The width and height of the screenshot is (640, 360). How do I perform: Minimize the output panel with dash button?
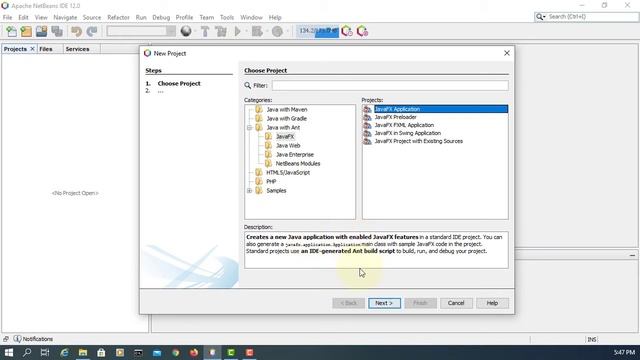click(632, 255)
